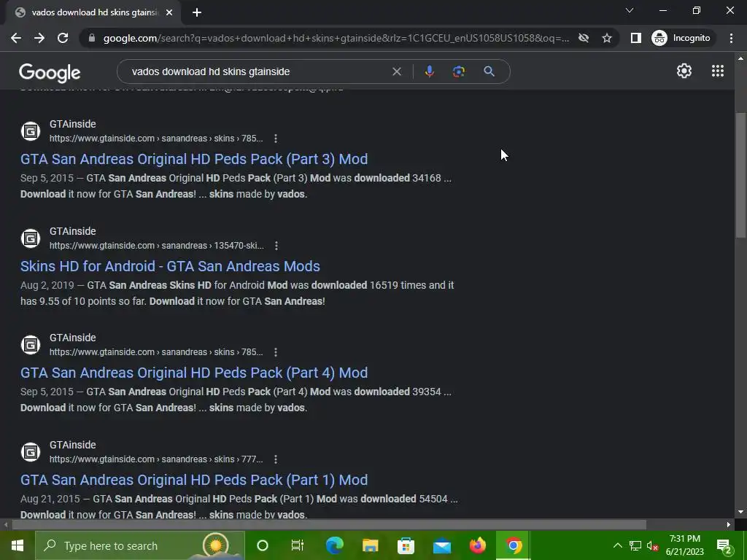Reload the current page
Screen dimensions: 747x560
pos(63,38)
